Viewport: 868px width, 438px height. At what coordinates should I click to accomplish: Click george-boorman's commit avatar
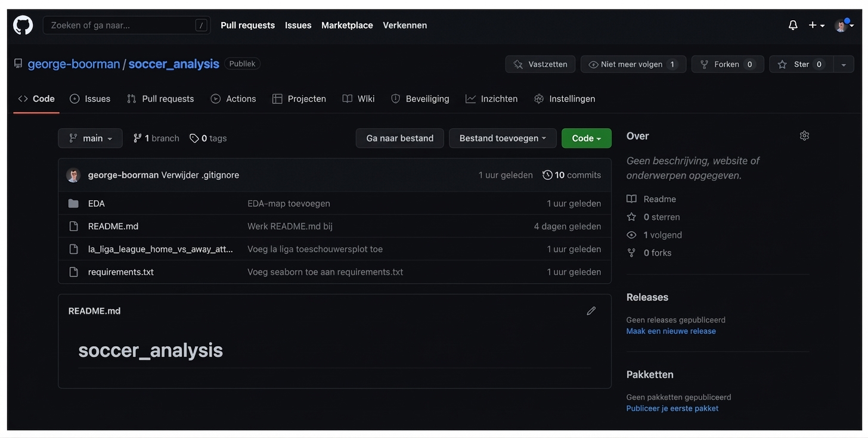73,175
